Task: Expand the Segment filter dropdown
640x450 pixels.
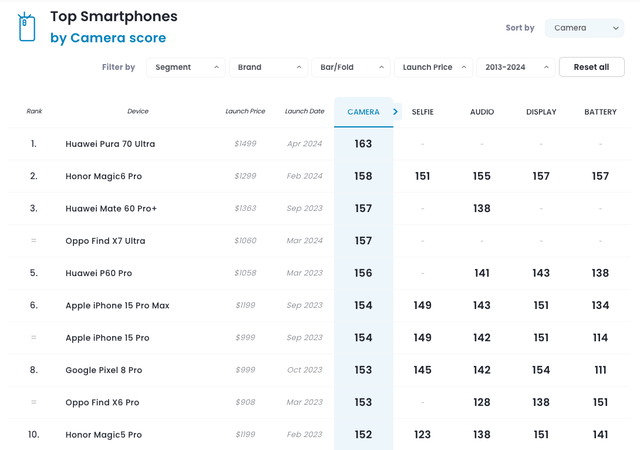Action: coord(185,67)
